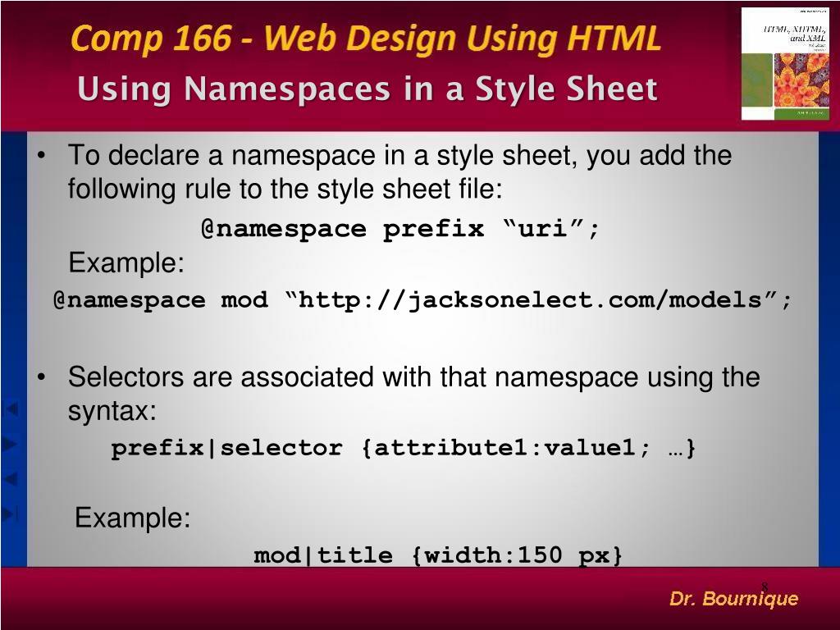Click the '@namespace prefix "uri";' code line
The height and width of the screenshot is (630, 840).
coord(400,230)
